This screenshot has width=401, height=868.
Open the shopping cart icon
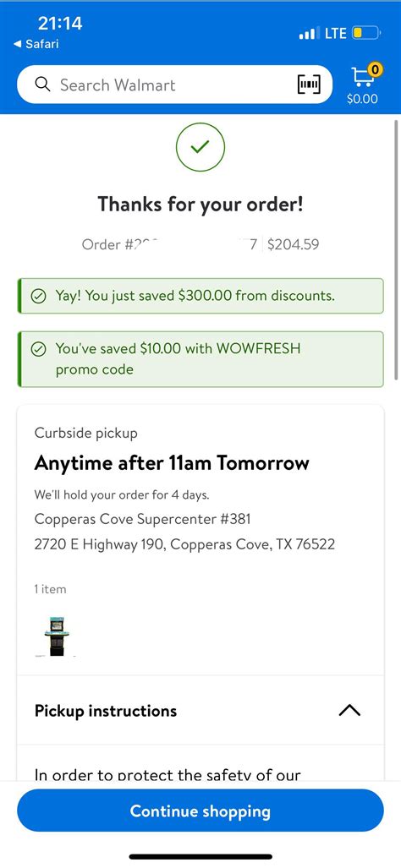363,78
